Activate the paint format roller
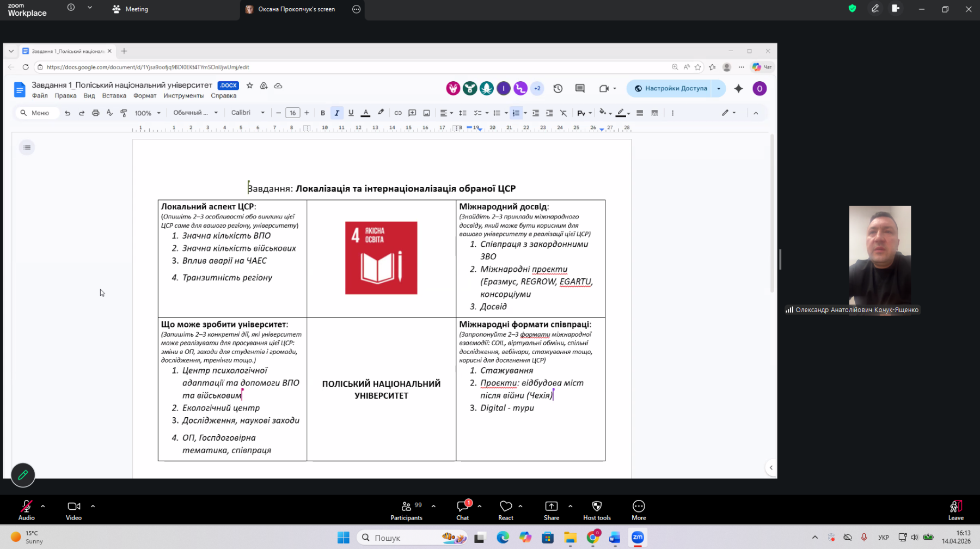This screenshot has width=980, height=549. [124, 113]
